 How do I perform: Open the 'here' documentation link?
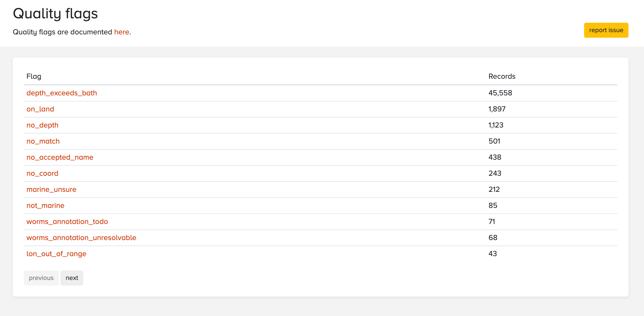pyautogui.click(x=121, y=32)
